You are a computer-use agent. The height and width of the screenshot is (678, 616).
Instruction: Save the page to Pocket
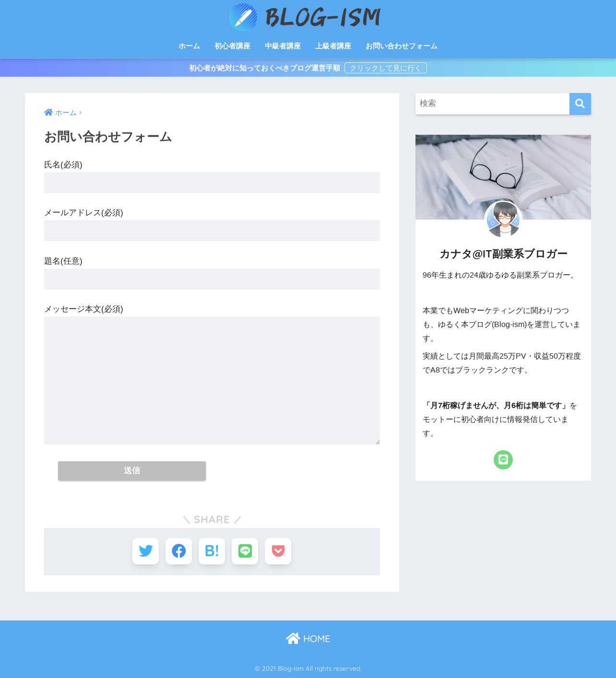pyautogui.click(x=278, y=551)
